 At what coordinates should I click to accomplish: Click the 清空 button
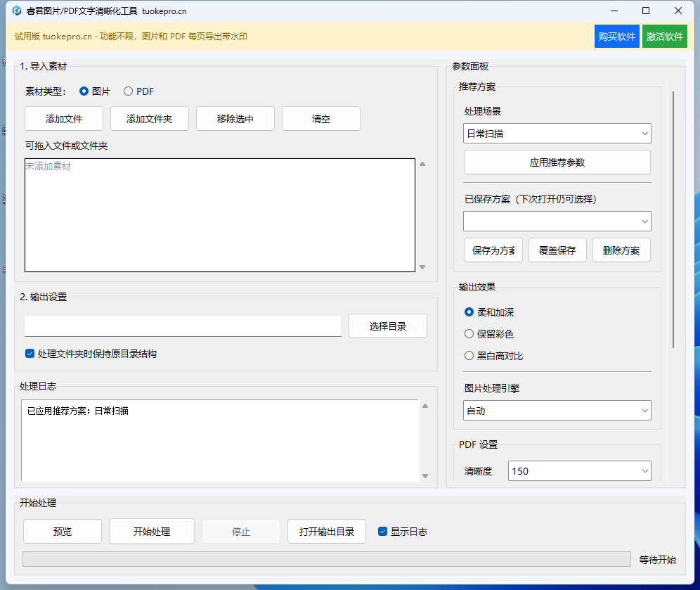point(321,119)
